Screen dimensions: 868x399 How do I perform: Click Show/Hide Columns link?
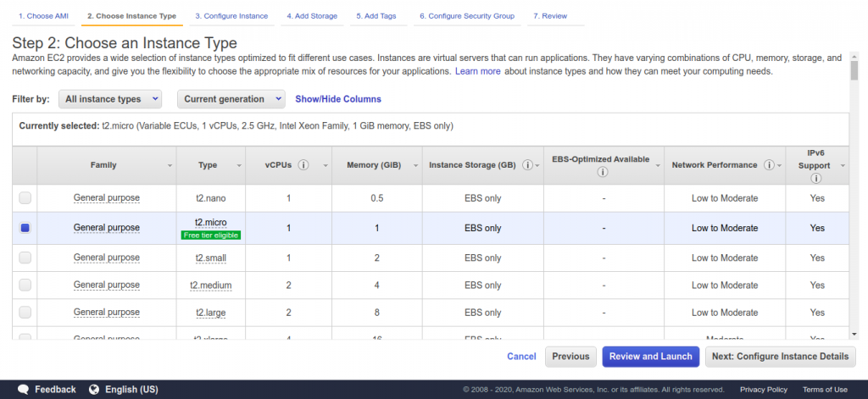[x=338, y=99]
